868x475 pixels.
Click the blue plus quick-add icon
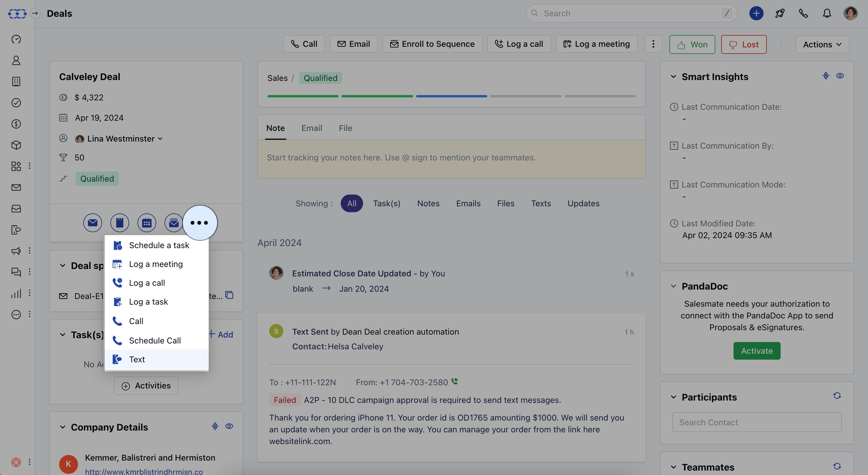point(756,14)
